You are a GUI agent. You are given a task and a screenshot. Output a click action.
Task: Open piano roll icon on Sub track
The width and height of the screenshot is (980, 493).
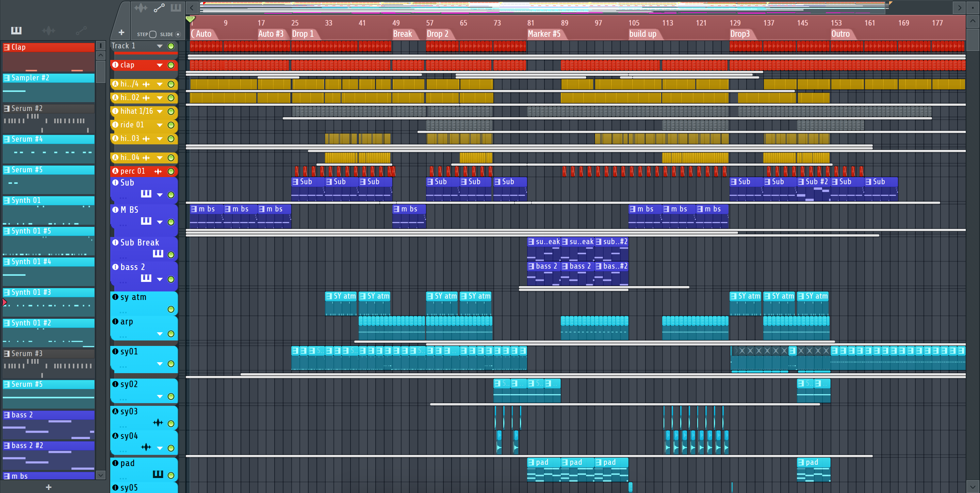tap(146, 194)
